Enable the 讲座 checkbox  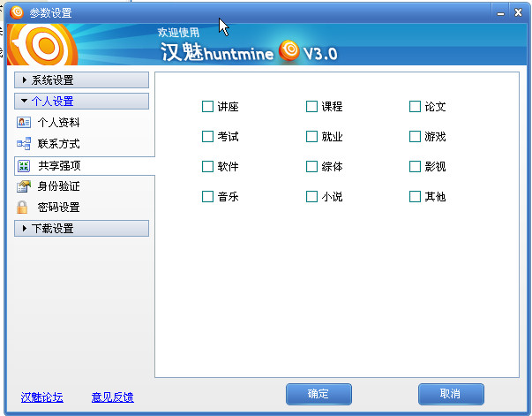[x=207, y=106]
